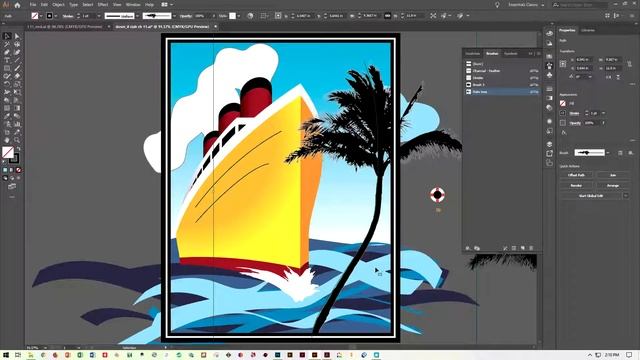This screenshot has width=640, height=360.
Task: Select the Eyedropper tool
Action: coord(7,116)
